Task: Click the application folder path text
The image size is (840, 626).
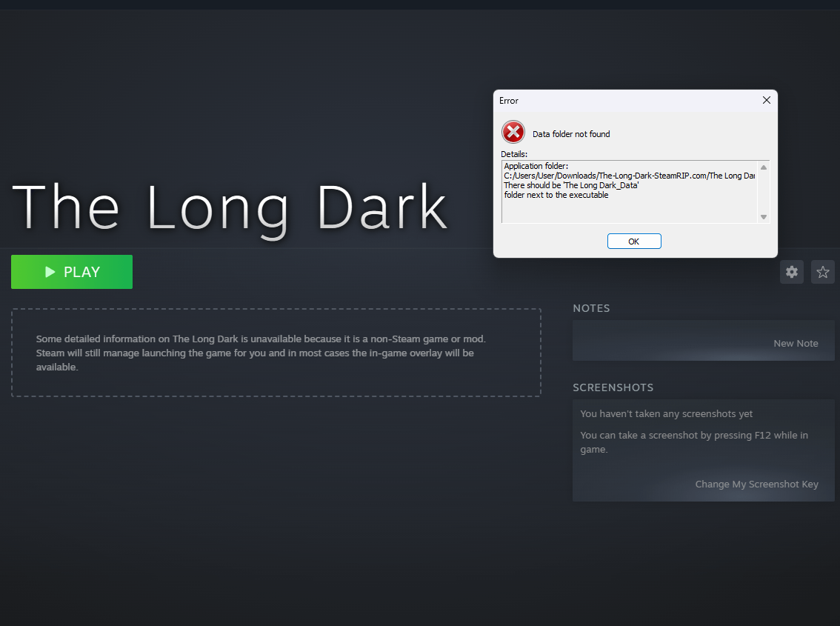Action: [x=629, y=176]
